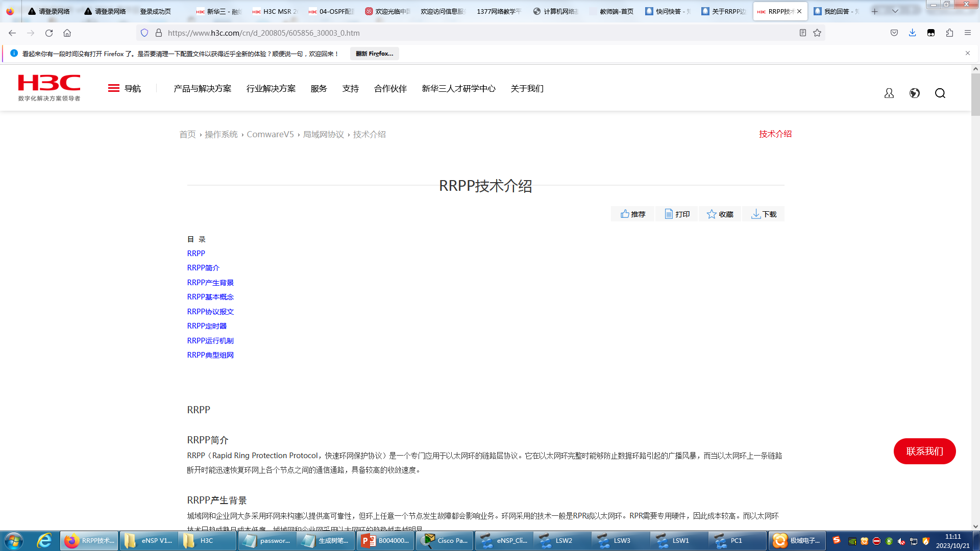Open the Firefox application menu
The image size is (980, 551).
click(x=968, y=33)
